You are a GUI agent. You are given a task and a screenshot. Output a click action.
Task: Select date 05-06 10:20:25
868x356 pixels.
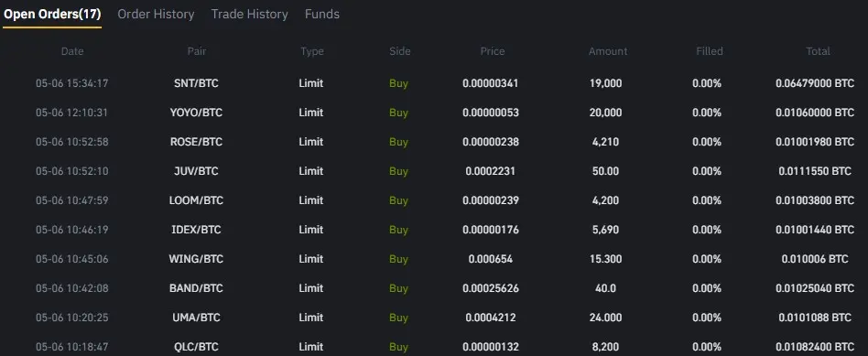coord(72,318)
